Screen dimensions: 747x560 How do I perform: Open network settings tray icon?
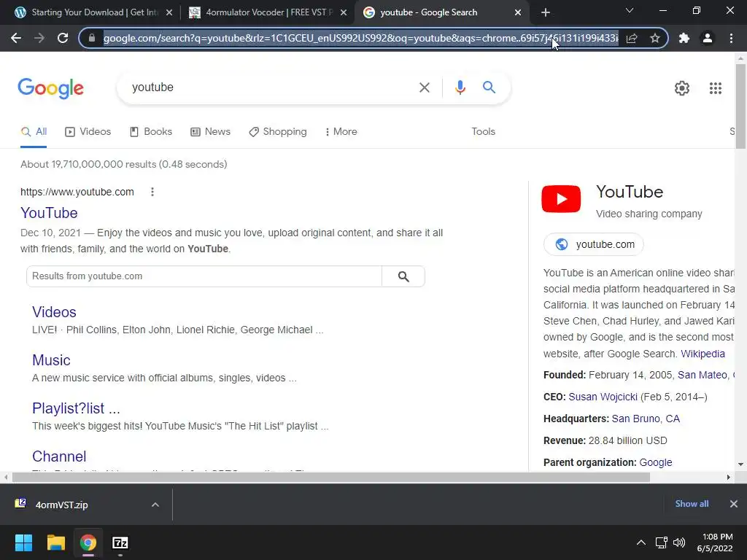pyautogui.click(x=661, y=542)
